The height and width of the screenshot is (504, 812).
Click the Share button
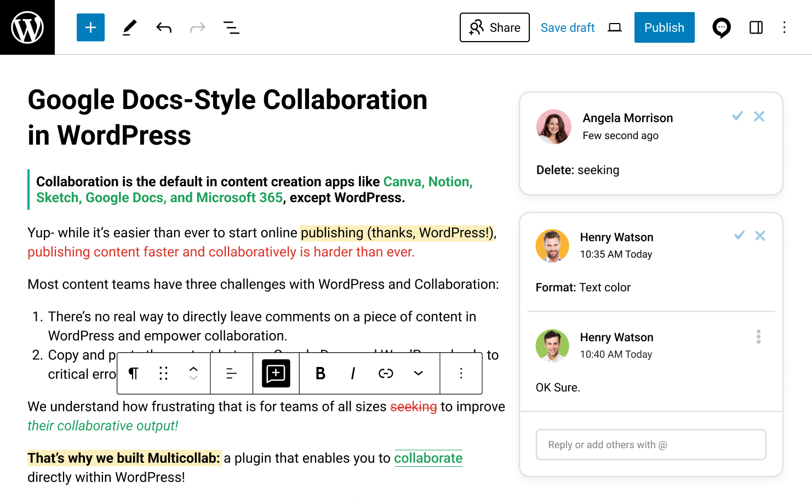[495, 27]
